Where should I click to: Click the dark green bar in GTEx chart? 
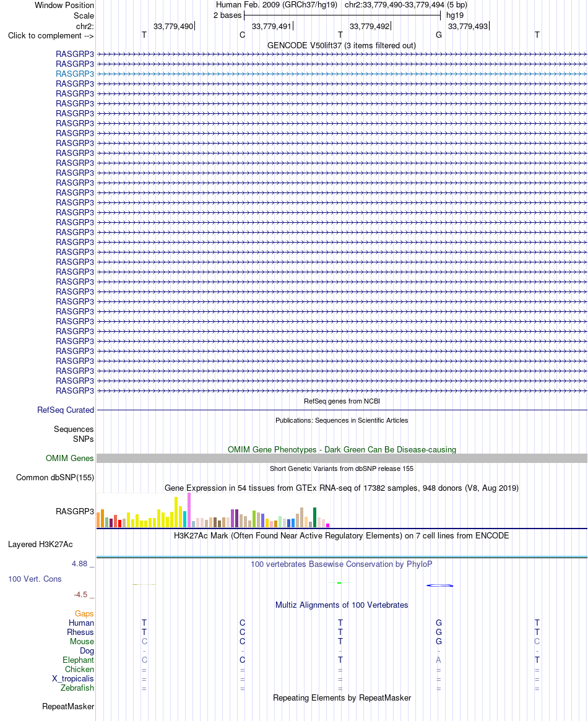(315, 517)
